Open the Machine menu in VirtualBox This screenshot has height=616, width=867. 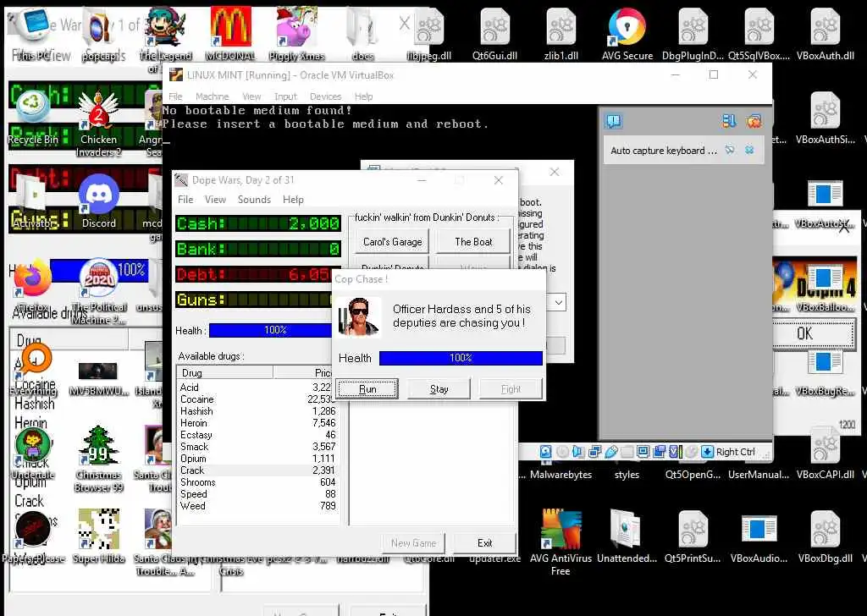(x=212, y=96)
